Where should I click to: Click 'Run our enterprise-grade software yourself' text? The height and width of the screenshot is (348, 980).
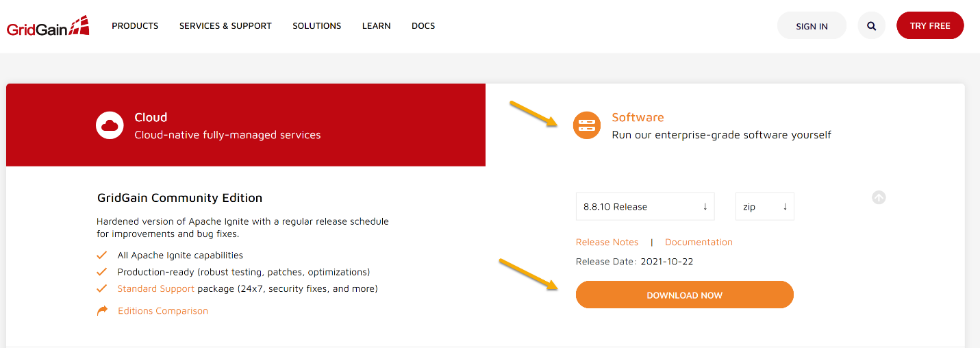pos(721,135)
